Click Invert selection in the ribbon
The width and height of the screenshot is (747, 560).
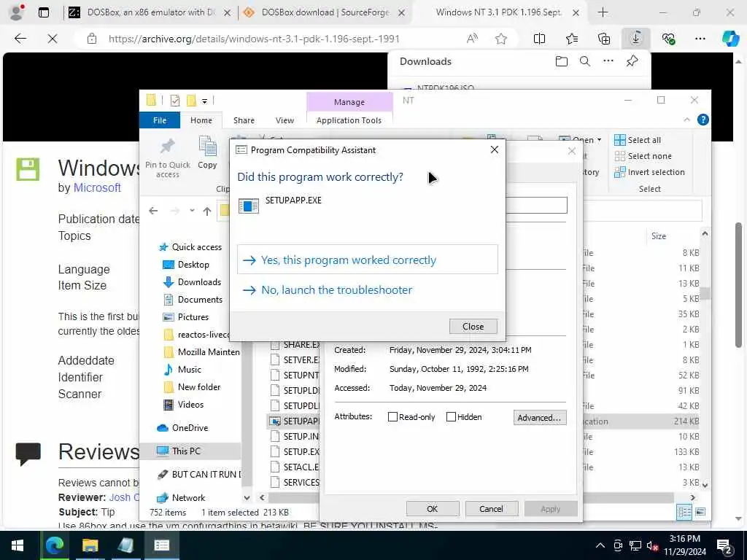[x=649, y=172]
